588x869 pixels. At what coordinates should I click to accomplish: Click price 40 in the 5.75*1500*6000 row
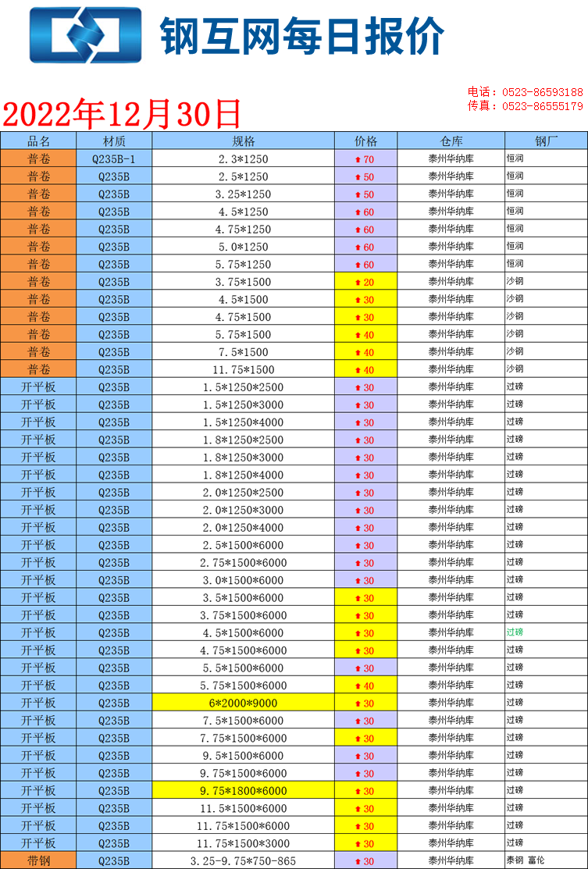[x=365, y=686]
